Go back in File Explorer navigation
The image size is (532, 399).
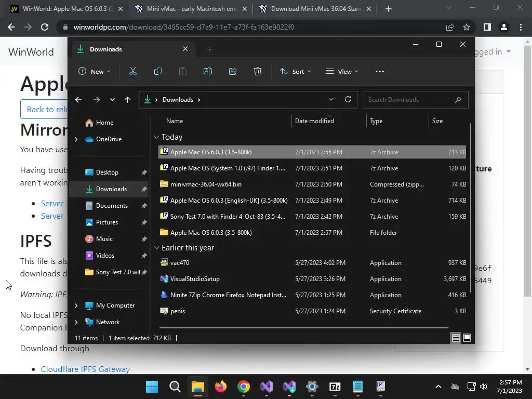[x=78, y=100]
